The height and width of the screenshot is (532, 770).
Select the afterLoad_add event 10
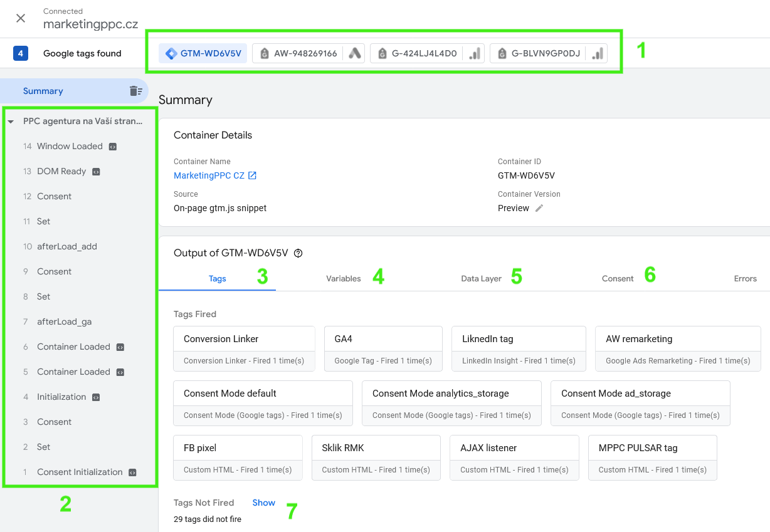point(66,246)
